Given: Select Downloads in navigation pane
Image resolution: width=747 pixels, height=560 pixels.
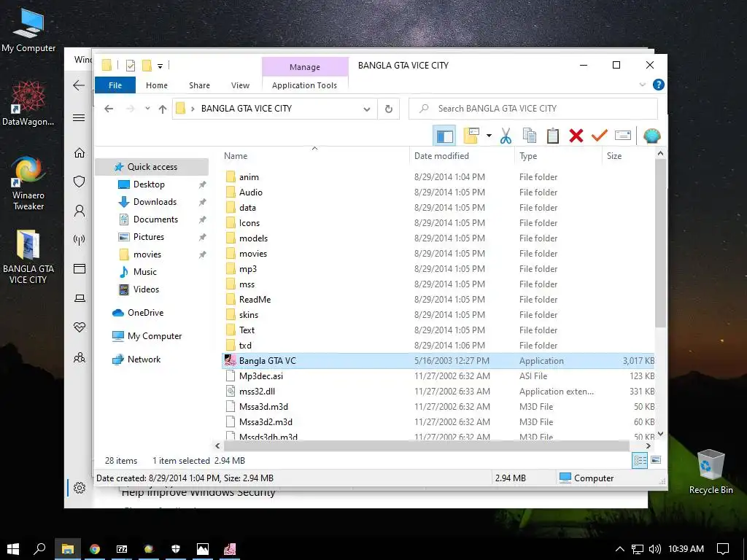Looking at the screenshot, I should coord(155,202).
